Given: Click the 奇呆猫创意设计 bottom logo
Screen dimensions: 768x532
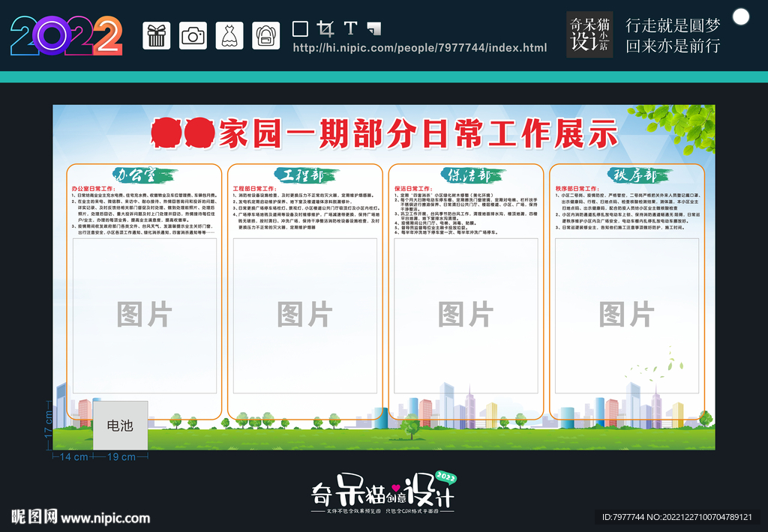Looking at the screenshot, I should (383, 493).
